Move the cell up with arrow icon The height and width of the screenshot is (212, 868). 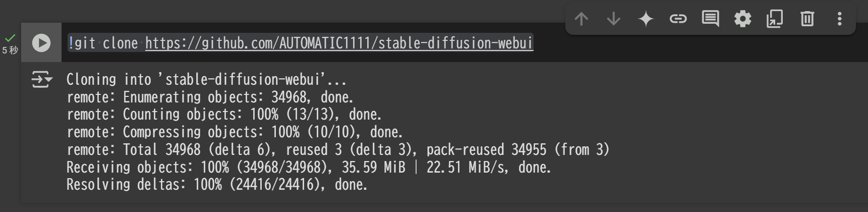point(582,19)
